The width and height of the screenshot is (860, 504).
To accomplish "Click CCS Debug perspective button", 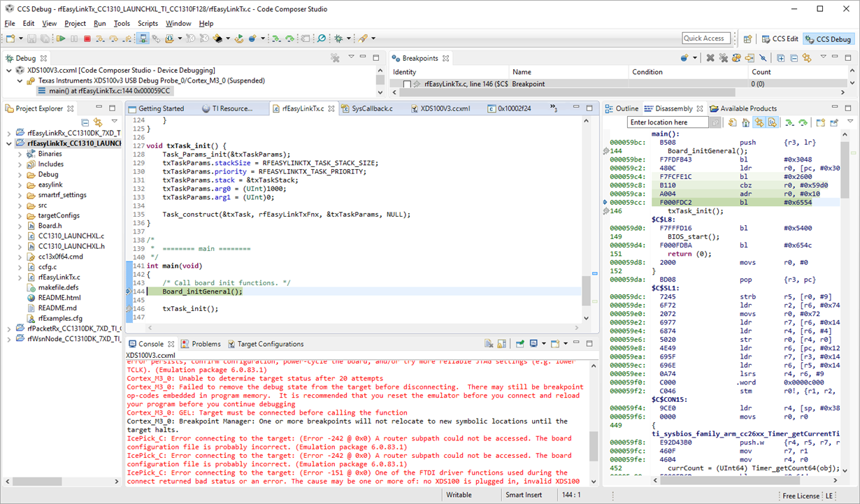I will [x=829, y=39].
